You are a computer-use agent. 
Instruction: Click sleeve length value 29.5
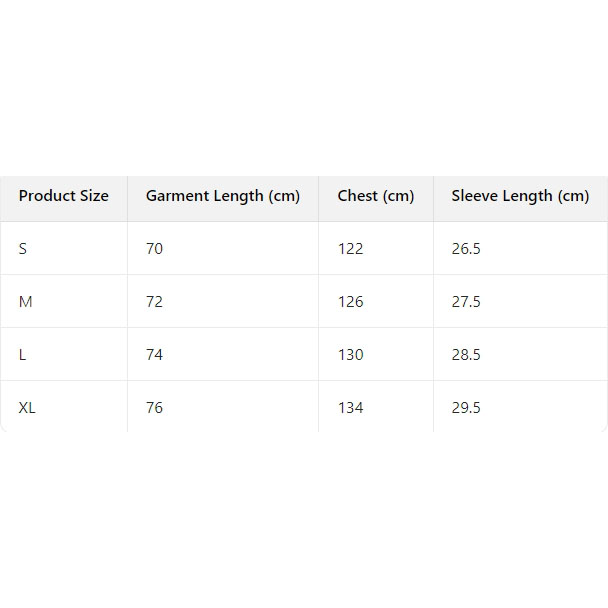tap(466, 408)
